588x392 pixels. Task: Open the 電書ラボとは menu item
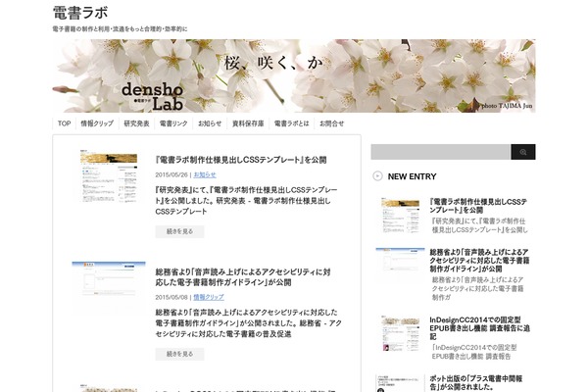291,123
